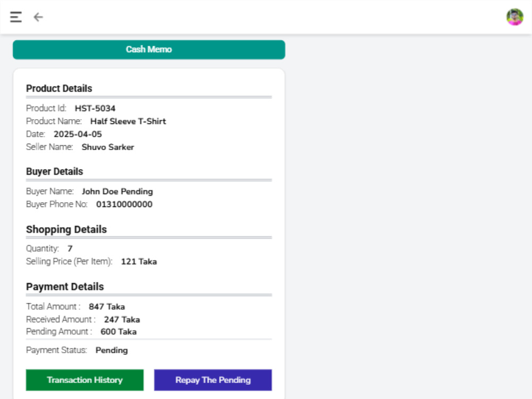Viewport: 532px width, 399px height.
Task: Open the hamburger side menu
Action: click(x=16, y=17)
